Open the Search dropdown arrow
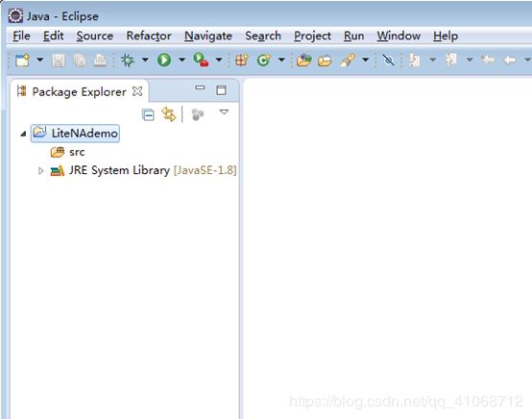The height and width of the screenshot is (419, 532). point(366,60)
